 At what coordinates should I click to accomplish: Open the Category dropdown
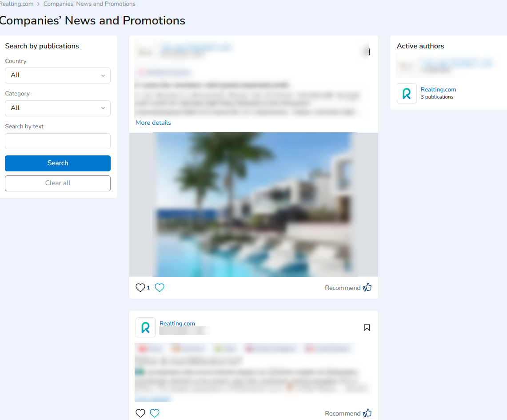click(x=58, y=108)
